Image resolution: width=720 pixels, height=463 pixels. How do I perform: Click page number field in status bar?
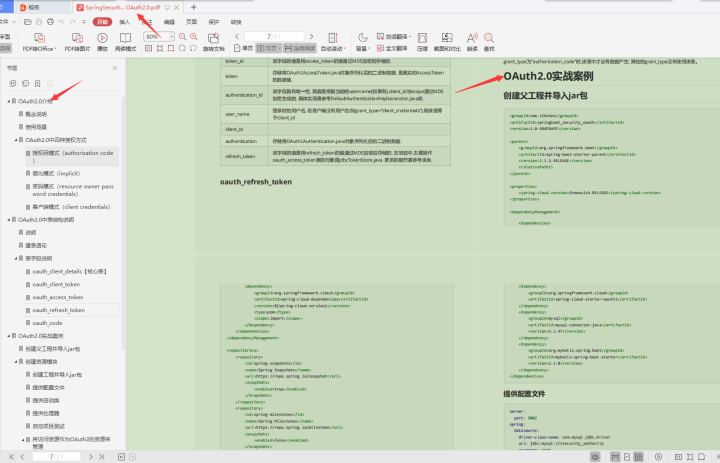click(56, 457)
